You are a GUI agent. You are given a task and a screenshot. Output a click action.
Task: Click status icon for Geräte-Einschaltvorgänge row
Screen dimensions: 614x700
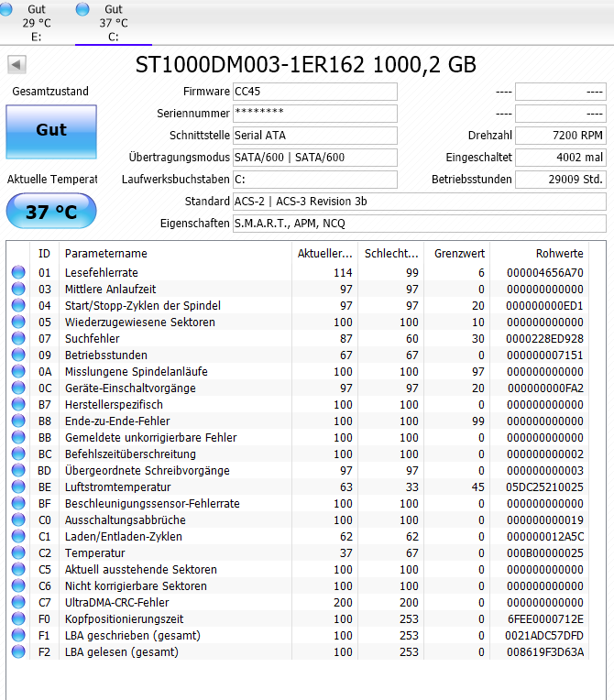[18, 388]
